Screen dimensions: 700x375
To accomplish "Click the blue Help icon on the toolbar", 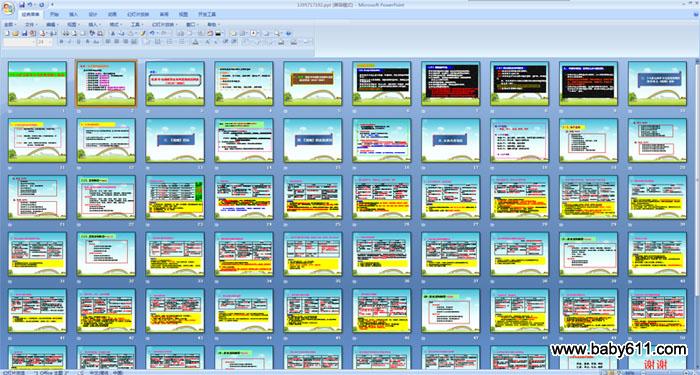I will [288, 33].
